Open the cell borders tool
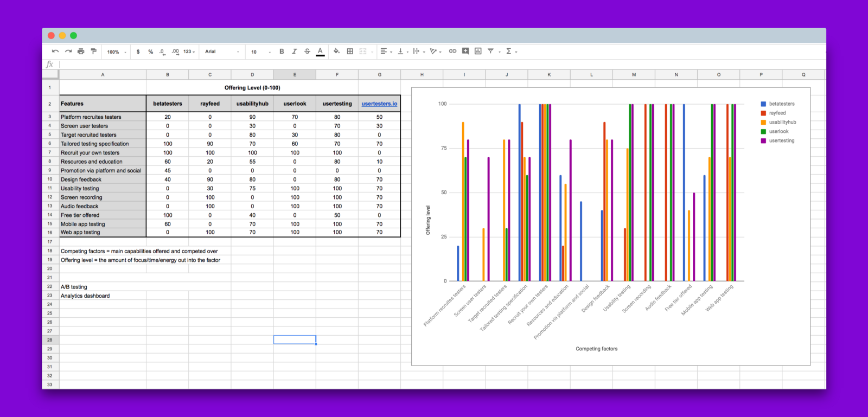868x417 pixels. click(350, 52)
